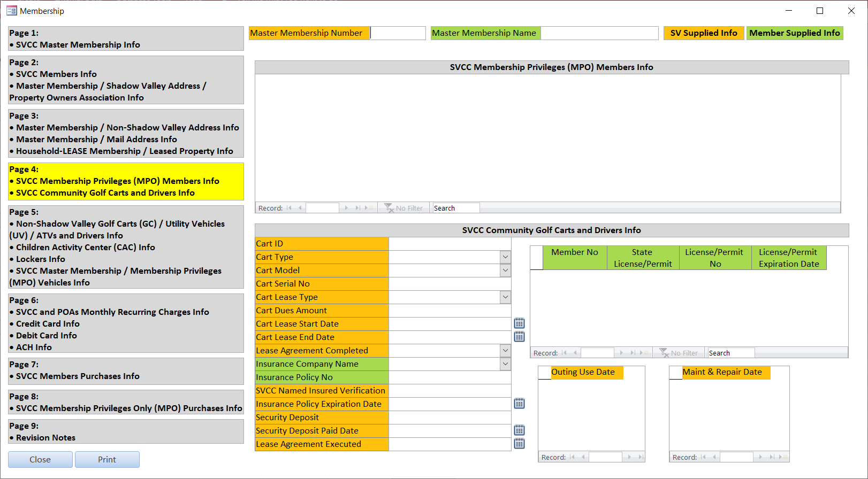Image resolution: width=868 pixels, height=479 pixels.
Task: Expand the Cart Type dropdown
Action: pos(505,257)
